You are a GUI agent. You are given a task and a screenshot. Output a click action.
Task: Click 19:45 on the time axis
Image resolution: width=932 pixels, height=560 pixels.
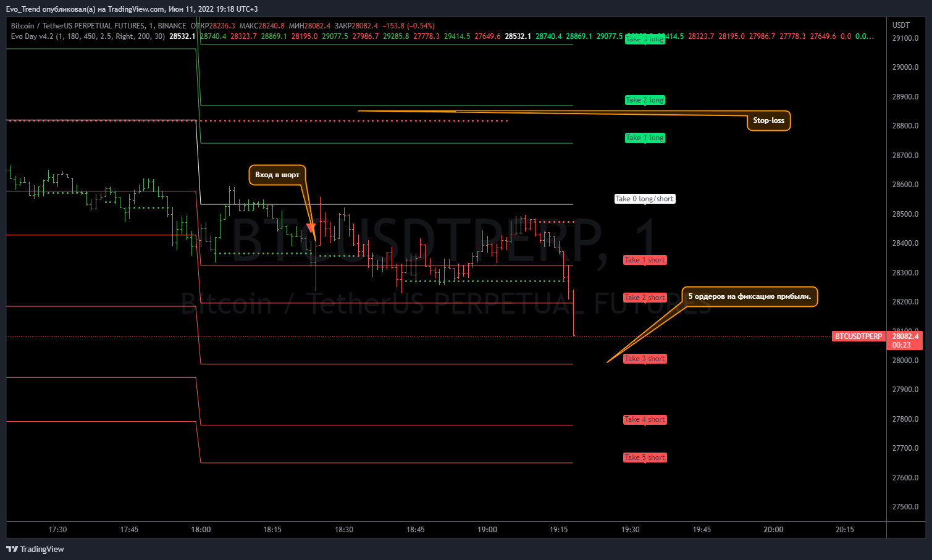click(702, 530)
